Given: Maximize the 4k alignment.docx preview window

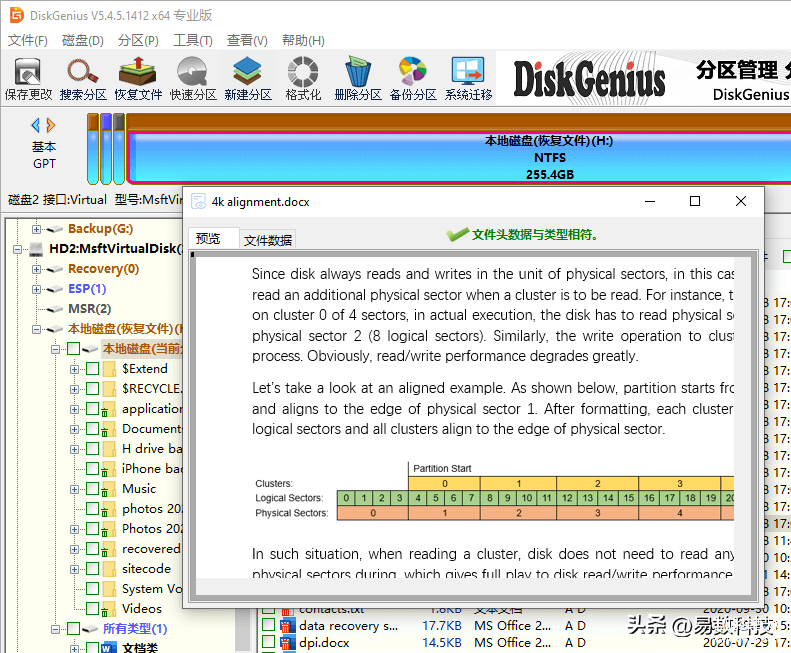Looking at the screenshot, I should coord(695,201).
